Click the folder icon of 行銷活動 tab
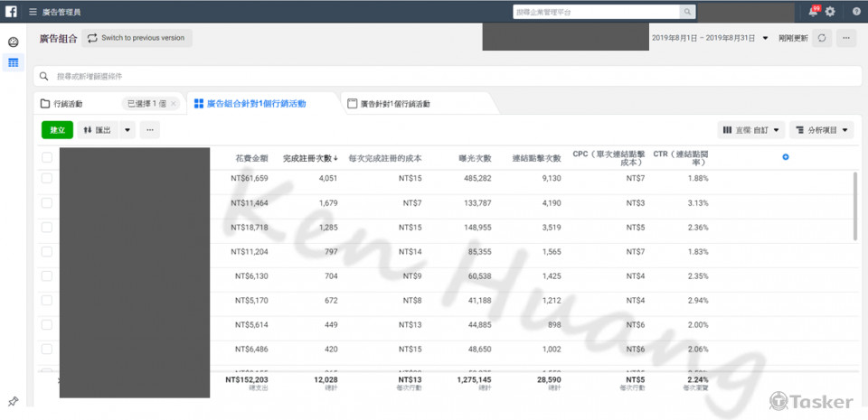 [x=45, y=103]
